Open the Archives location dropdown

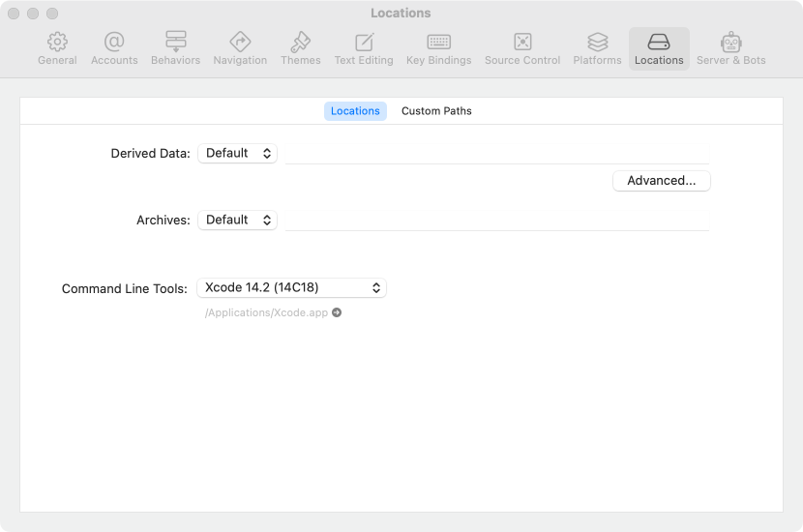pyautogui.click(x=238, y=220)
